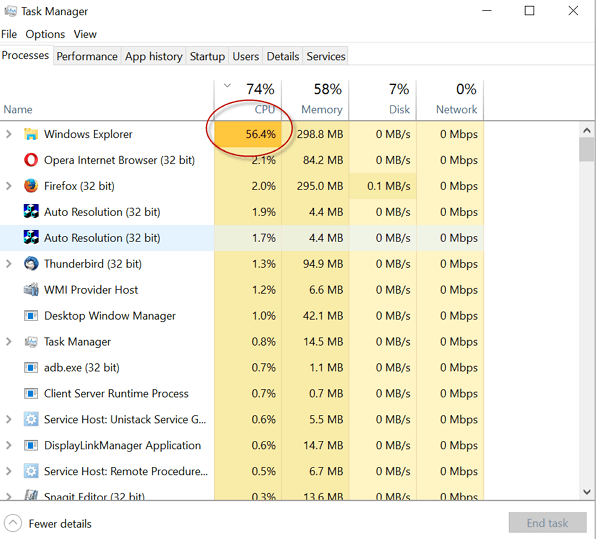Click the sort arrow above CPU column
Image resolution: width=596 pixels, height=540 pixels.
(227, 85)
